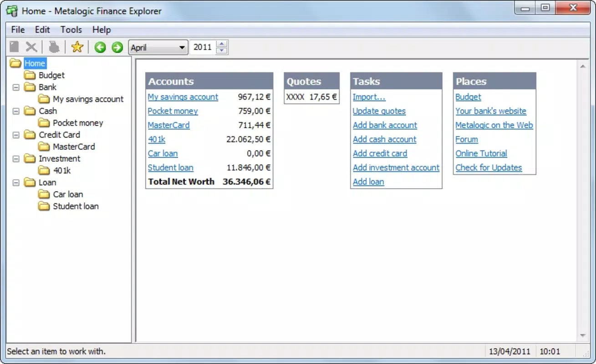Screen dimensions: 596x364
Task: Open the Help menu
Action: pyautogui.click(x=102, y=30)
